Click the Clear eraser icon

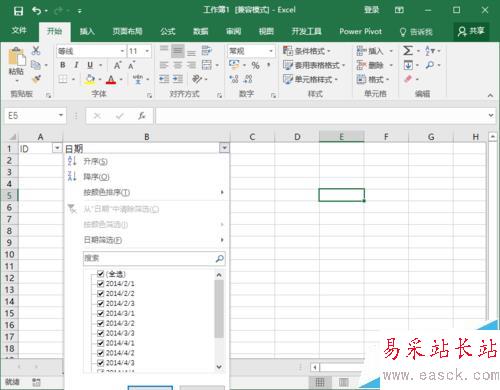tap(408, 79)
